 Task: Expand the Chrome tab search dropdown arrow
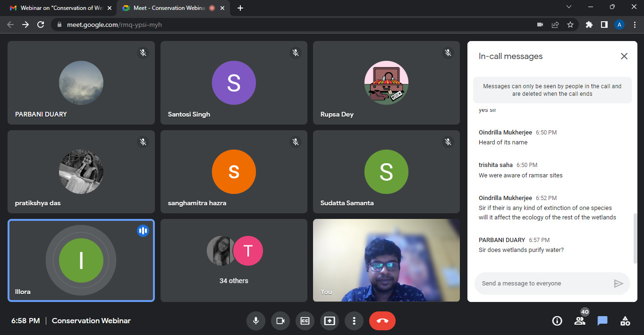click(569, 7)
